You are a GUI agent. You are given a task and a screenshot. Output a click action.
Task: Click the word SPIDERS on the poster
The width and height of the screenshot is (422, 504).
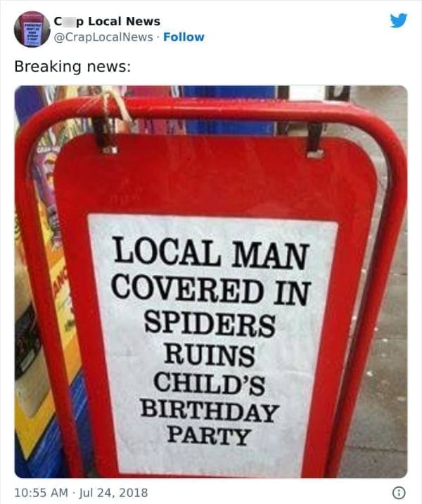click(210, 323)
